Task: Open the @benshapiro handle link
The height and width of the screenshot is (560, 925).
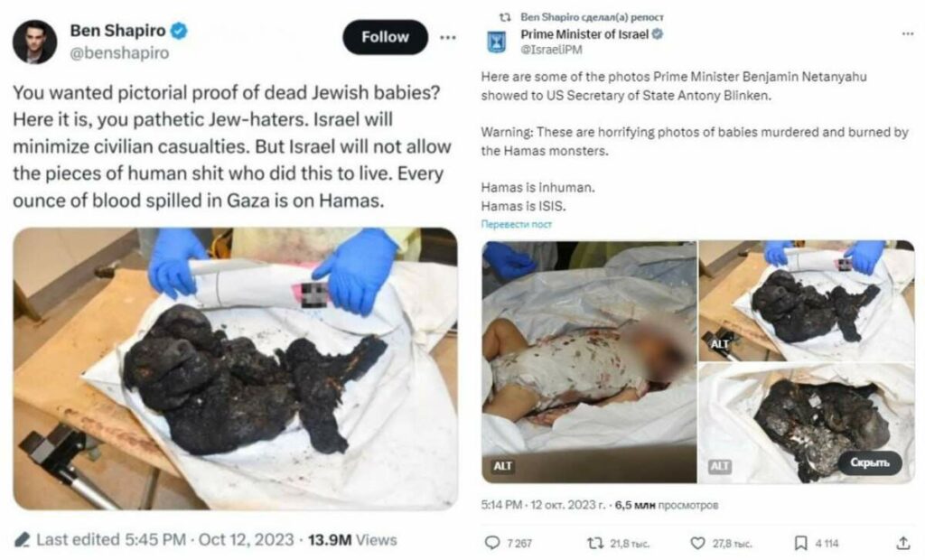Action: click(x=119, y=52)
